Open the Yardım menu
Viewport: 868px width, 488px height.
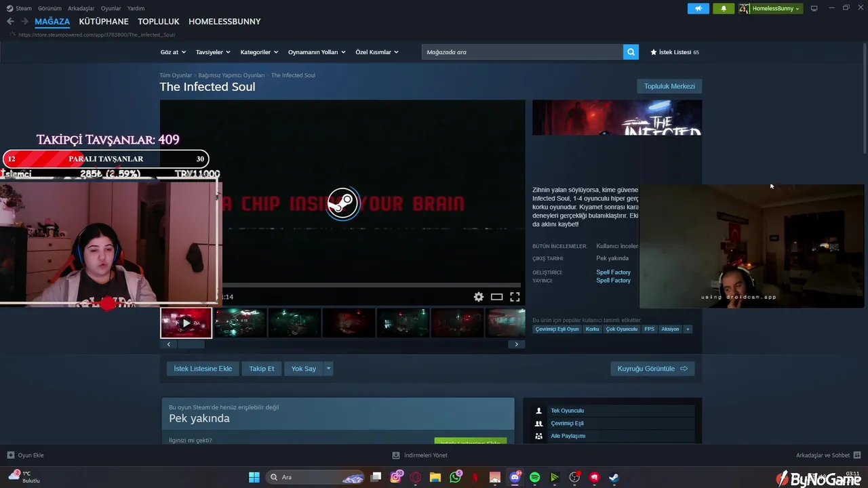[x=136, y=8]
